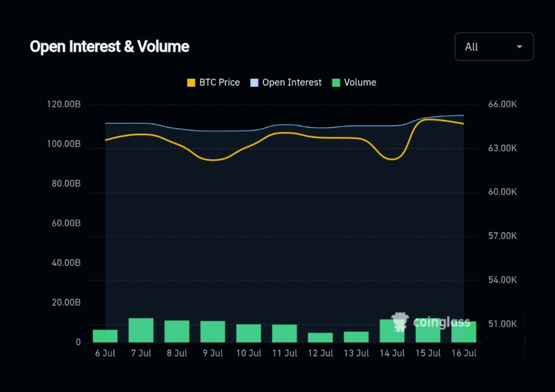Toggle Volume legend series

[354, 82]
